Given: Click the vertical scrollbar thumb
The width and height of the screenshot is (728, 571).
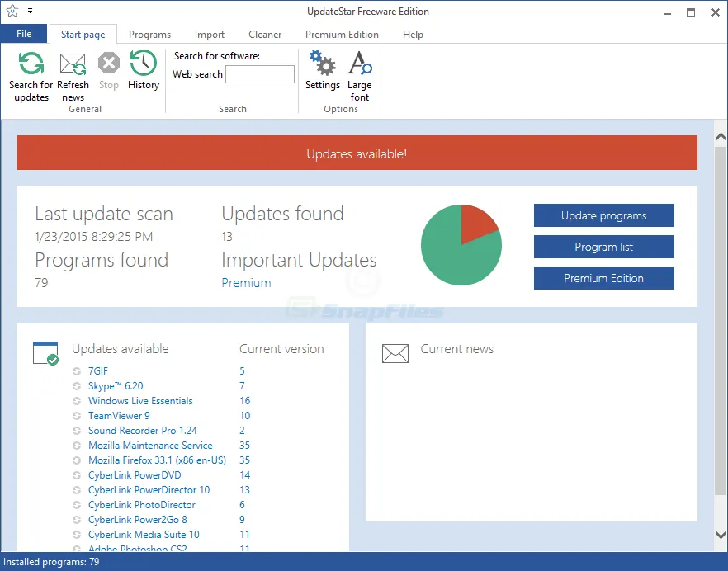Looking at the screenshot, I should (x=721, y=320).
